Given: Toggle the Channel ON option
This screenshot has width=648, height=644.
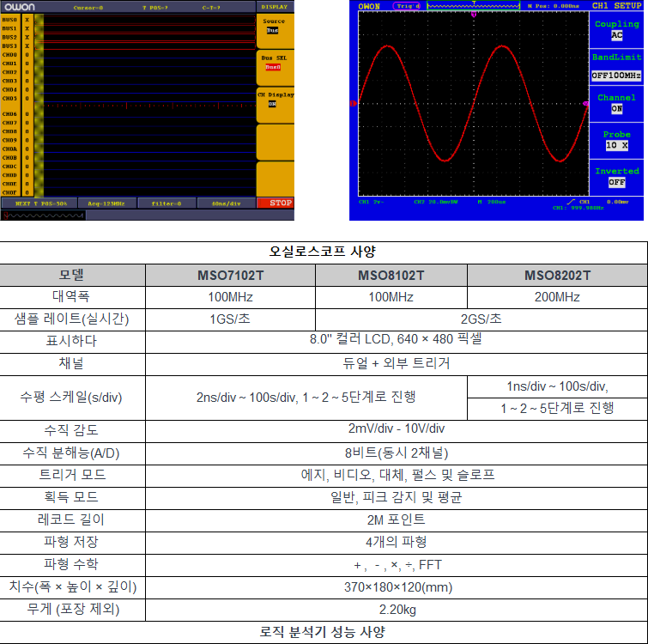Looking at the screenshot, I should (x=616, y=103).
